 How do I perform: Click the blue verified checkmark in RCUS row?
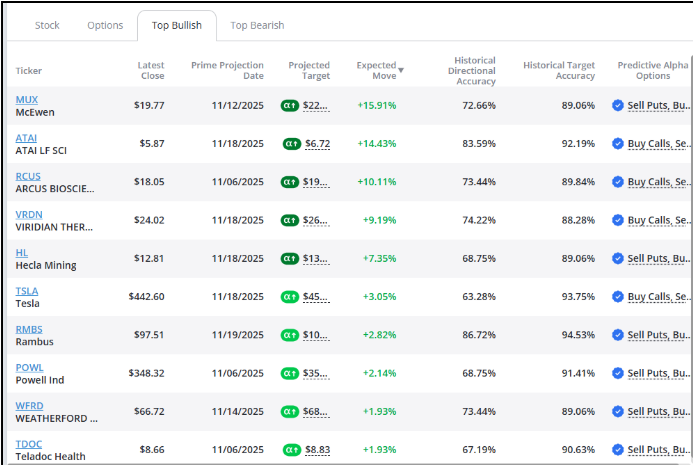618,182
